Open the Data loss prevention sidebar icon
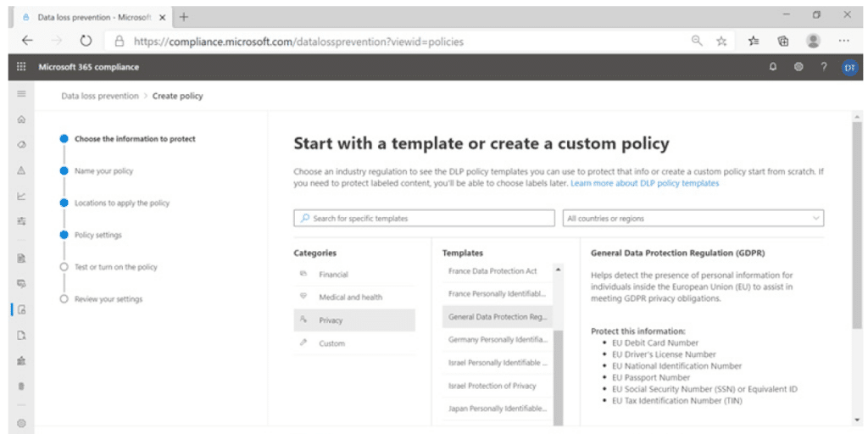 click(21, 309)
